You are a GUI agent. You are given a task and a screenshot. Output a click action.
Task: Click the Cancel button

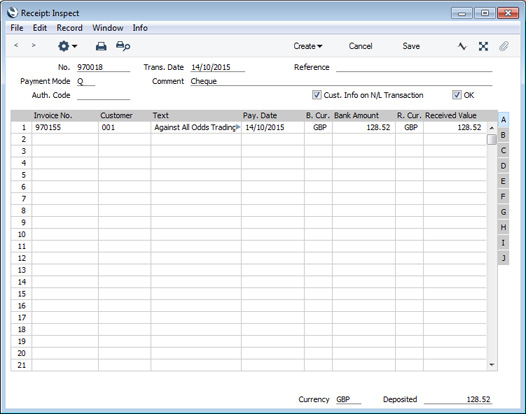(360, 46)
